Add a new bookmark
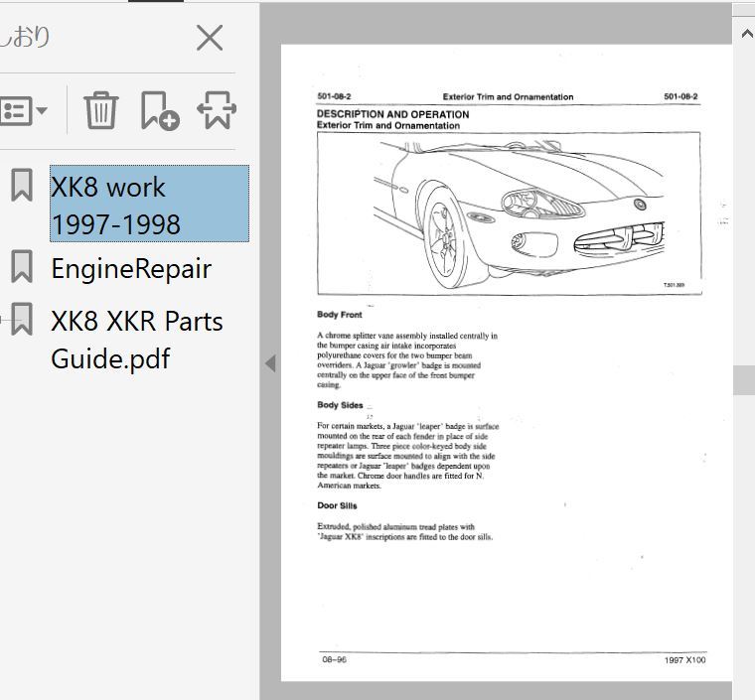The width and height of the screenshot is (755, 700). tap(160, 110)
